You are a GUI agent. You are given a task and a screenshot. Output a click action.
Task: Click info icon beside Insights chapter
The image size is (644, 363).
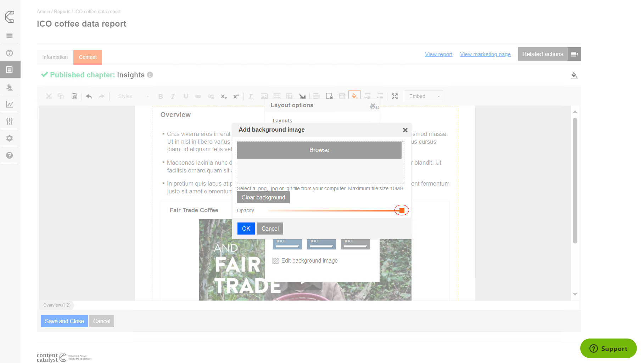coord(150,75)
